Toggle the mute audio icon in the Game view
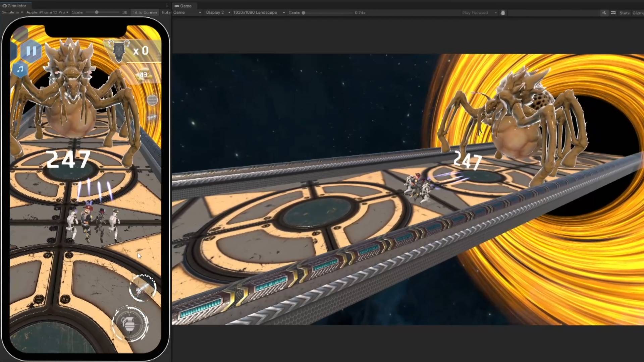This screenshot has height=362, width=644. coord(604,13)
